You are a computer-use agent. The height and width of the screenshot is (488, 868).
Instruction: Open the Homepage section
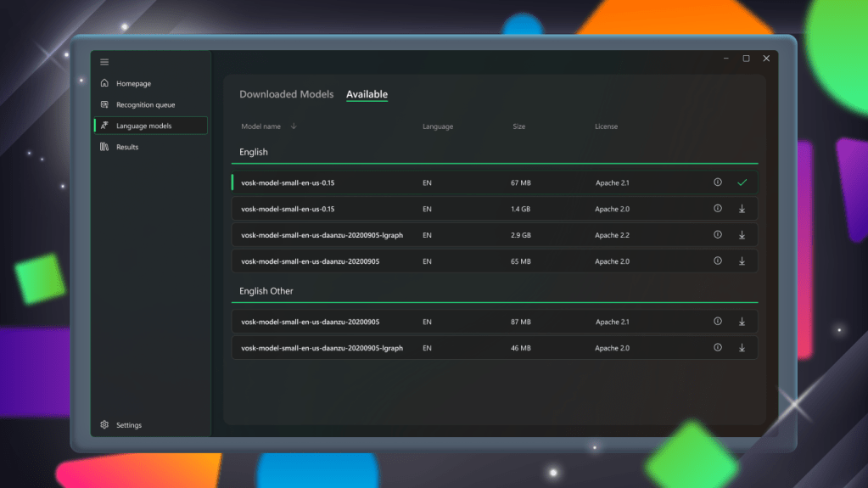[x=133, y=84]
